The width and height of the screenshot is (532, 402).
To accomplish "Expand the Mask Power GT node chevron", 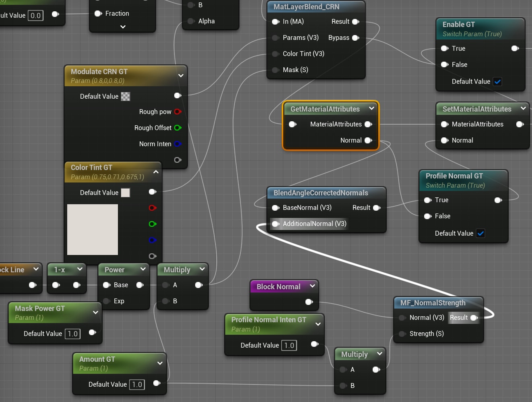I will click(96, 313).
